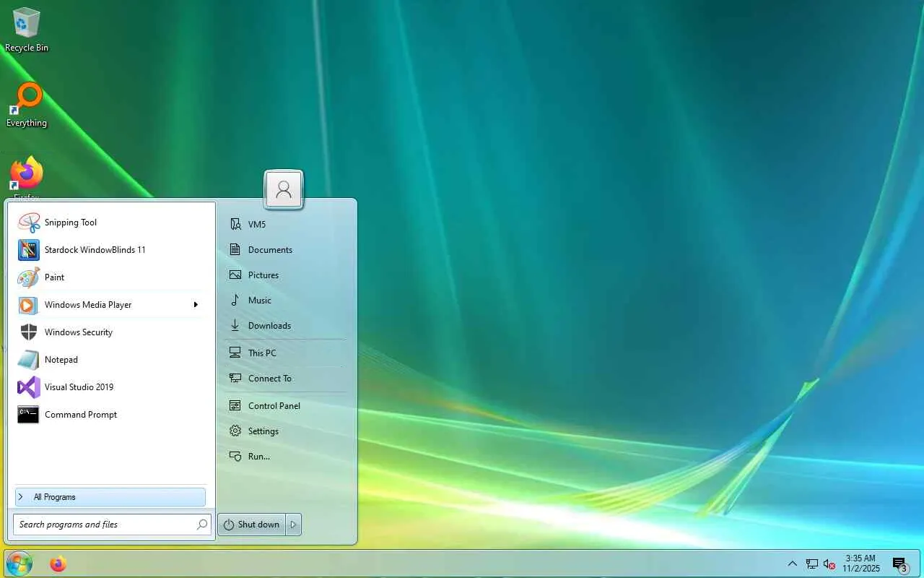Click the Command Prompt icon
Image resolution: width=924 pixels, height=578 pixels.
pos(28,415)
